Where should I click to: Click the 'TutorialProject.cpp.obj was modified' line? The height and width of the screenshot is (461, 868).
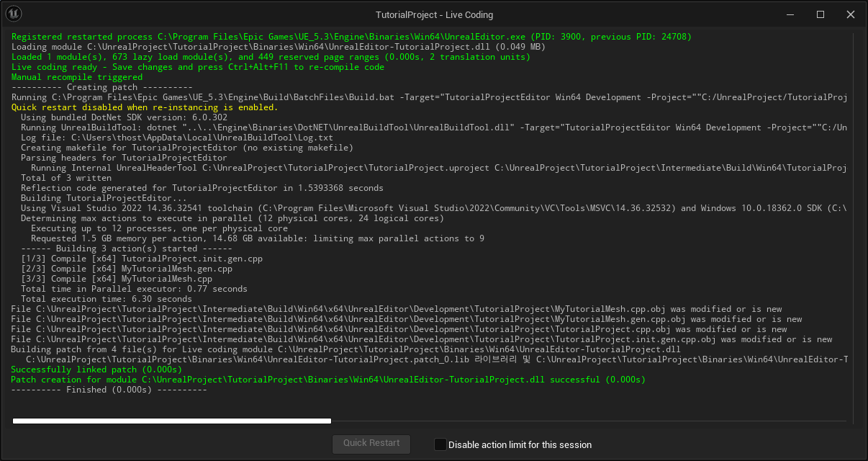pos(399,329)
